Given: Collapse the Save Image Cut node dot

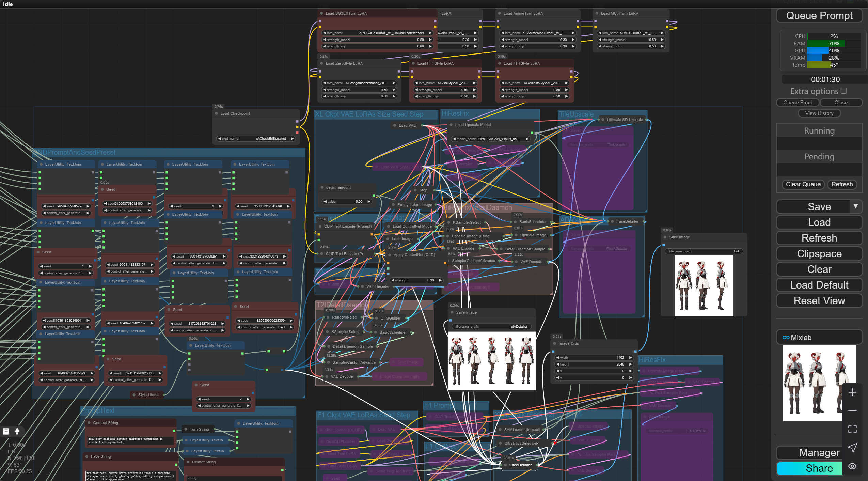Looking at the screenshot, I should [665, 237].
